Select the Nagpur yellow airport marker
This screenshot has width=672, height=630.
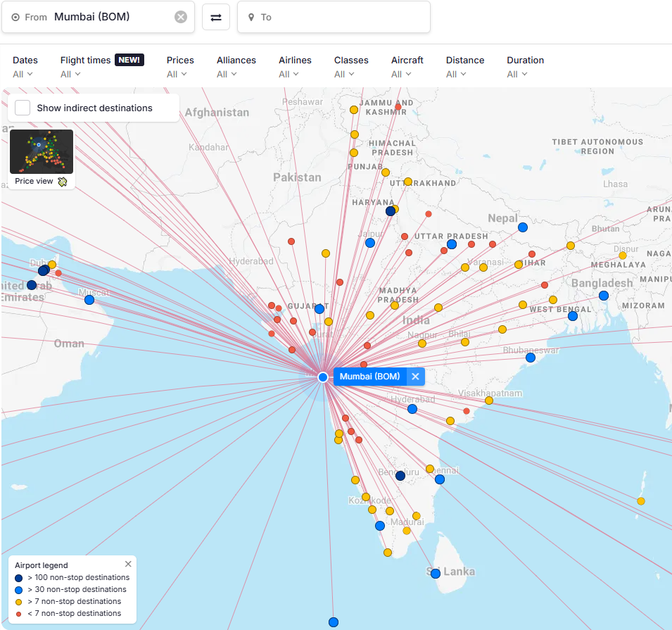pyautogui.click(x=422, y=344)
